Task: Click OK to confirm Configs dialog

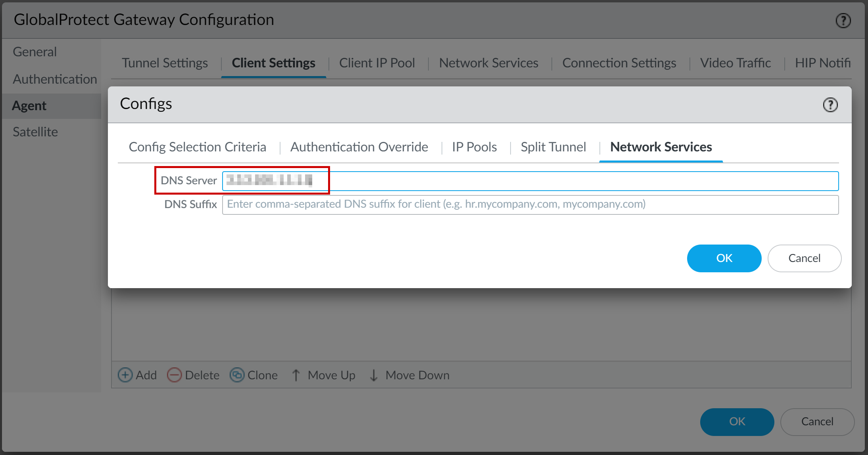Action: [x=723, y=258]
